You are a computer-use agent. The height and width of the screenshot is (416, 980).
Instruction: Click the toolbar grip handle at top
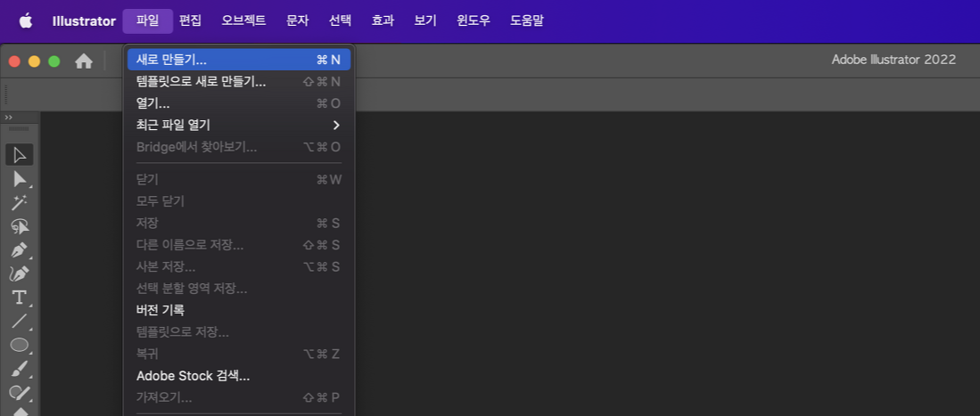click(19, 128)
